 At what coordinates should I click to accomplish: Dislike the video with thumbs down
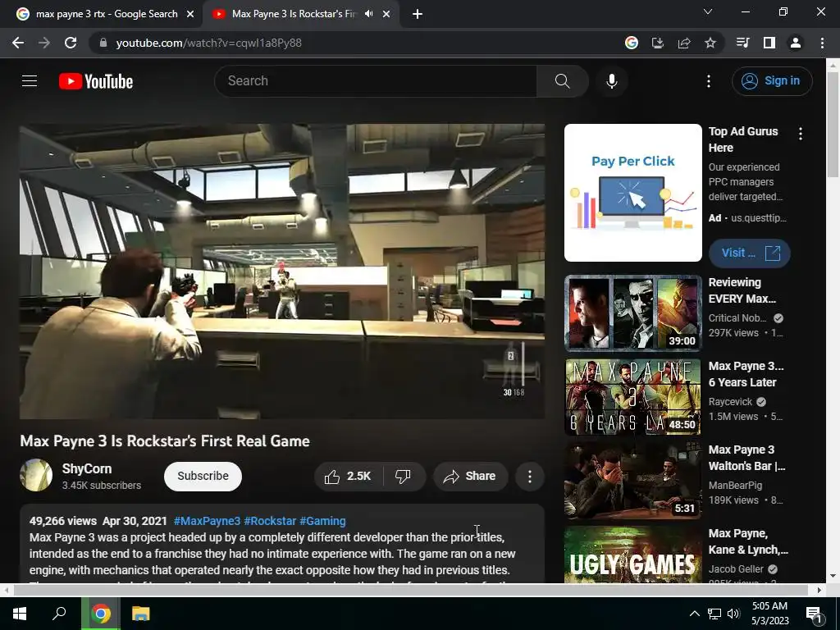pyautogui.click(x=404, y=477)
